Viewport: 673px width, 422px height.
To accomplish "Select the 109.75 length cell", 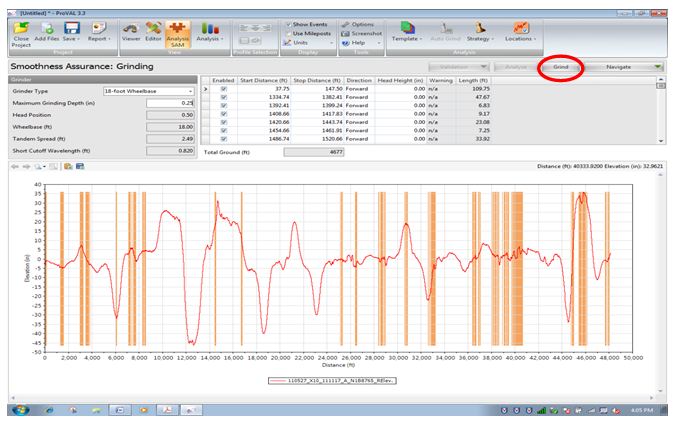I will (473, 89).
